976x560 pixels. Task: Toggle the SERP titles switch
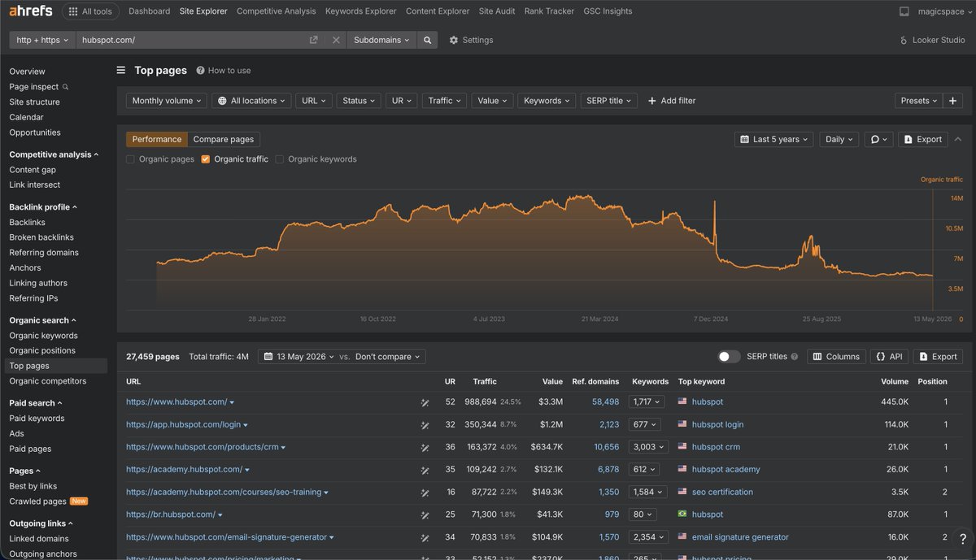(730, 357)
